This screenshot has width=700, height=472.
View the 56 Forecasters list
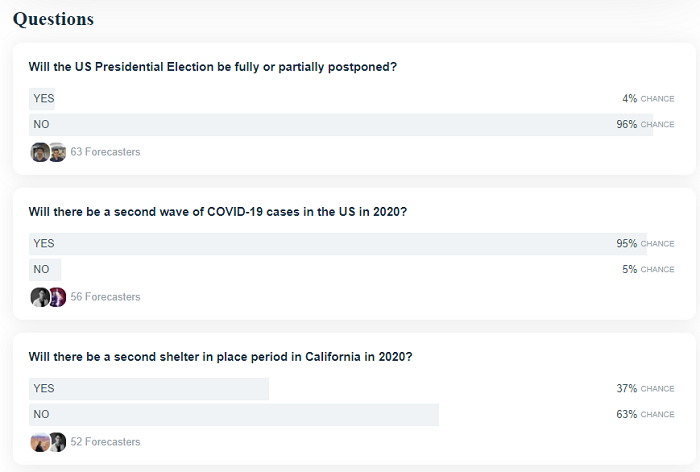(105, 297)
